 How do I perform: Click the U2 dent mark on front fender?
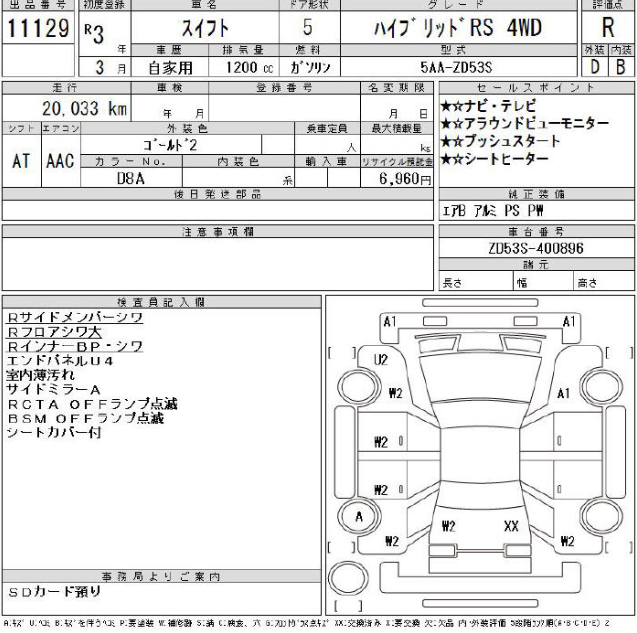[380, 358]
